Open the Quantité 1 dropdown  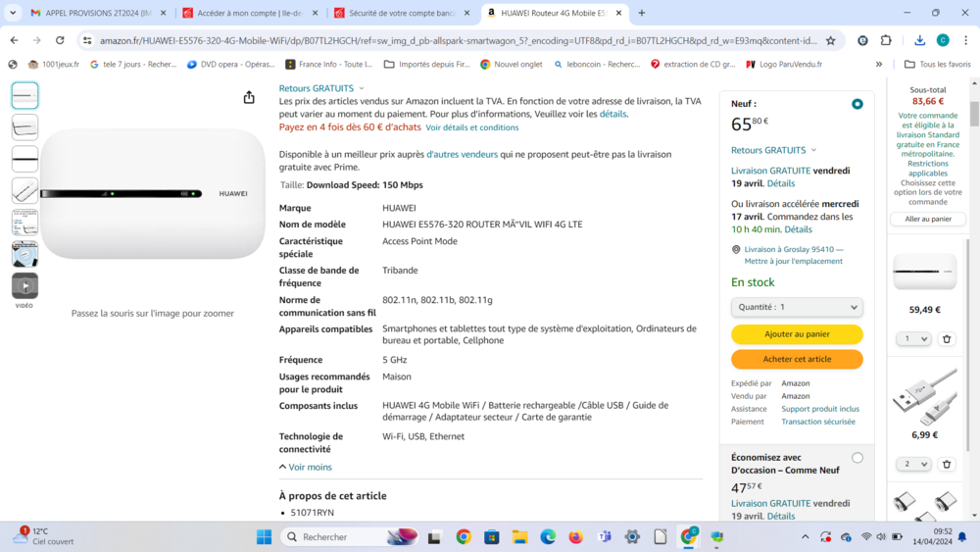click(x=797, y=307)
